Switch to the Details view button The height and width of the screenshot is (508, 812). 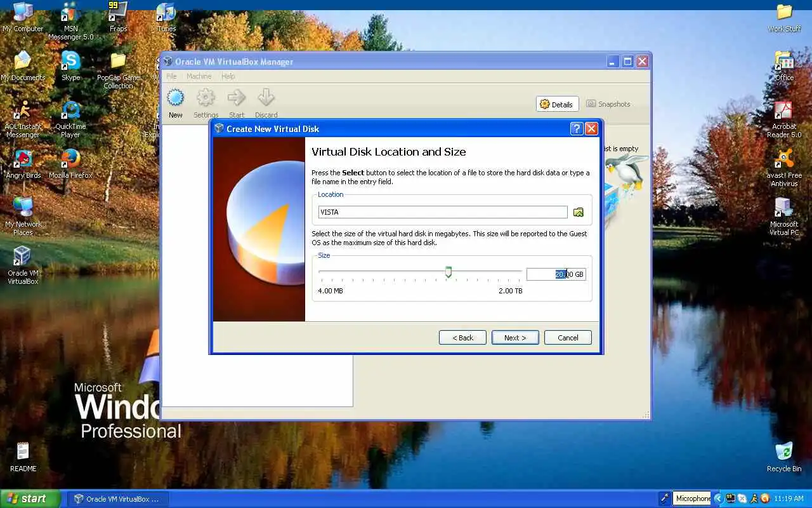click(557, 104)
